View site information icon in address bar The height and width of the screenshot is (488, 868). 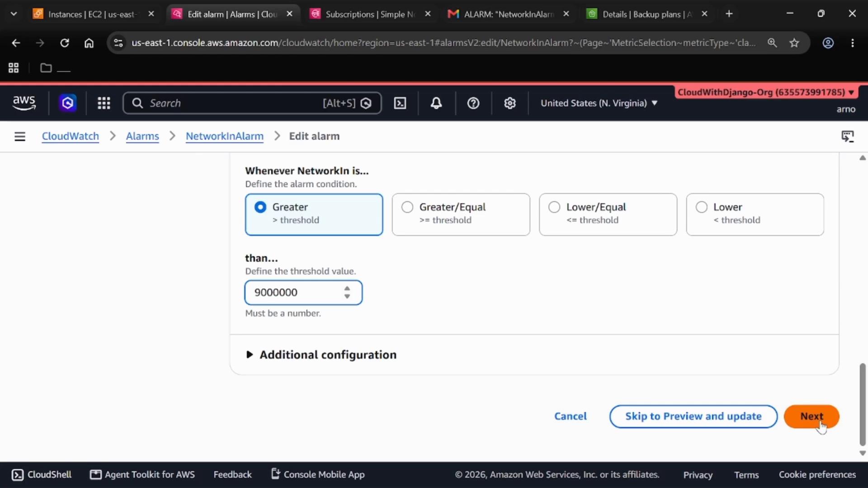point(118,43)
